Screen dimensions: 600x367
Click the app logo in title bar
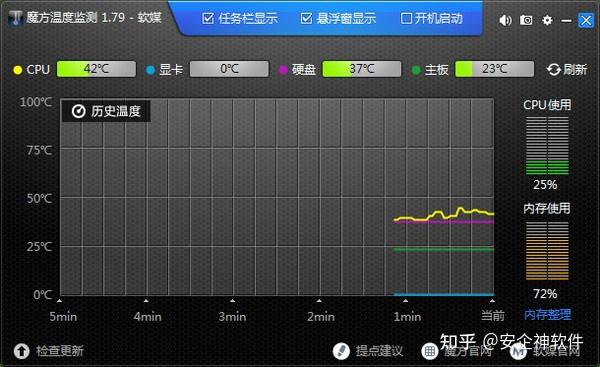tap(16, 18)
